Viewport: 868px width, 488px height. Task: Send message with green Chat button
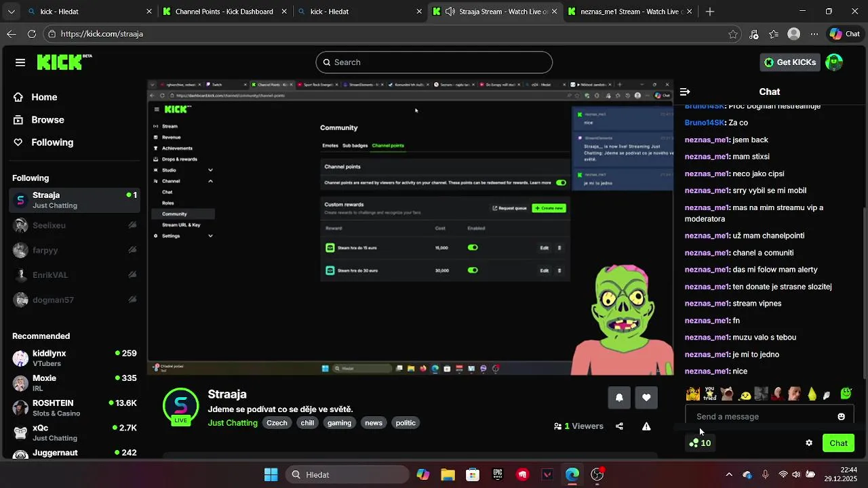click(838, 443)
